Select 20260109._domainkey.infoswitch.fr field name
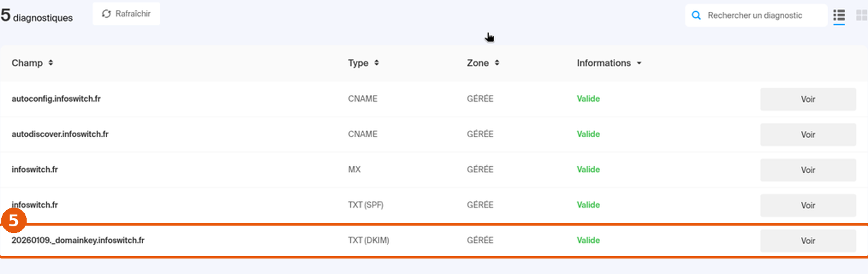The image size is (868, 274). (x=78, y=240)
